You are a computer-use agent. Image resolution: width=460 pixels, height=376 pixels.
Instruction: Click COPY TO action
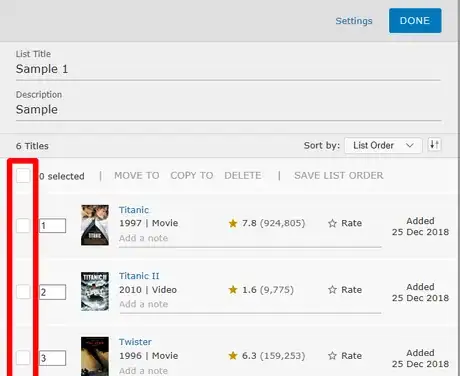[192, 175]
